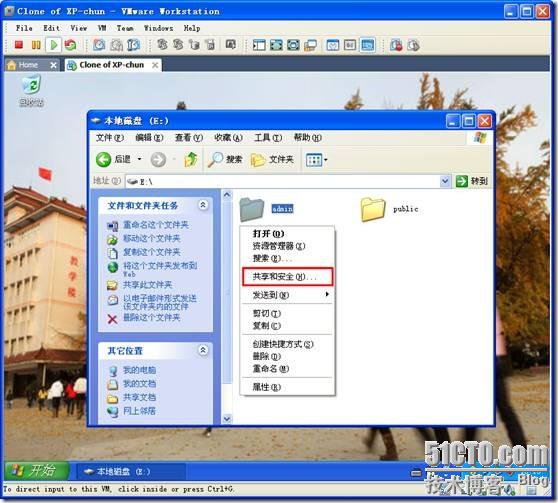Click red X delete this folder icon
Viewport: 558px width, 503px height.
pos(112,319)
